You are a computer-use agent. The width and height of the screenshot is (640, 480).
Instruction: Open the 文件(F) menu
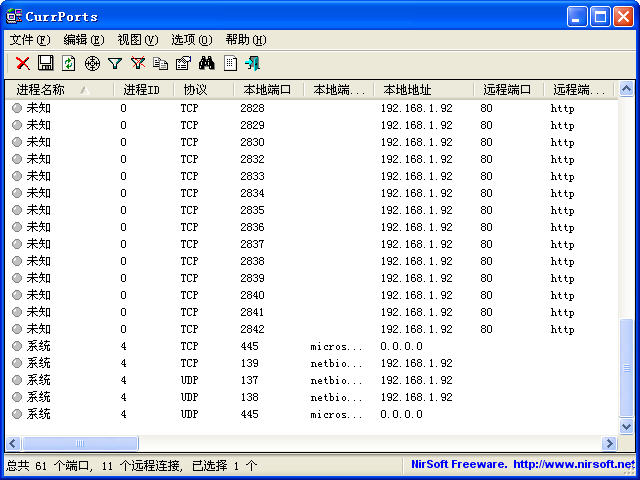click(x=30, y=40)
